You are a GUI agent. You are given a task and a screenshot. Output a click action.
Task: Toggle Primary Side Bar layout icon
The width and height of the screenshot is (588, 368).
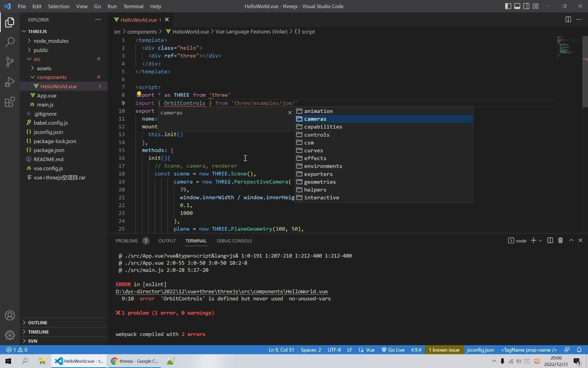coord(508,6)
